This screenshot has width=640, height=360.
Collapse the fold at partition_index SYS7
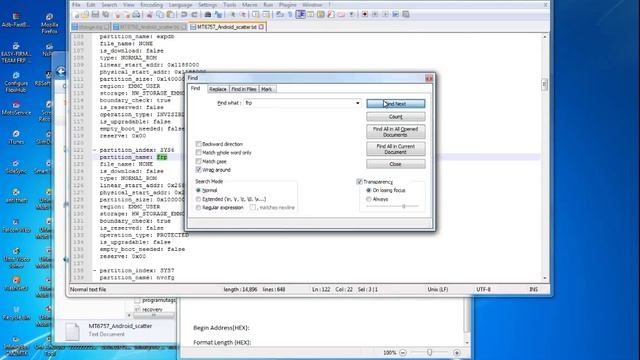coord(95,270)
